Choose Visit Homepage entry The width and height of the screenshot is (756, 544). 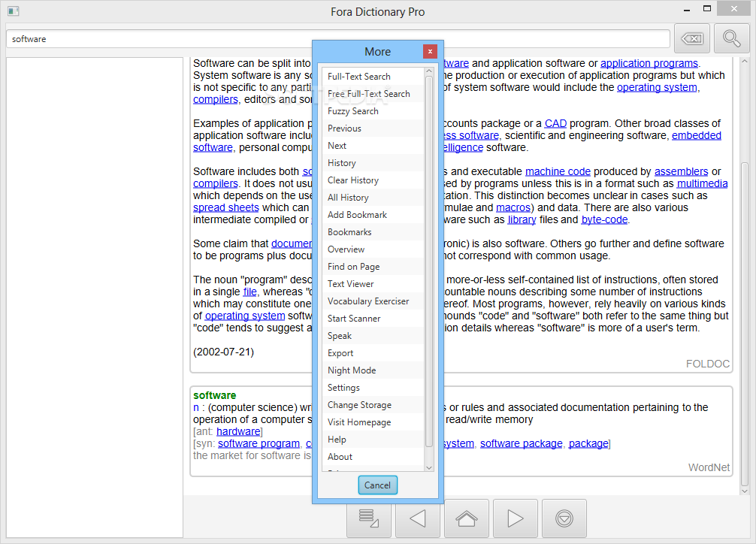(x=373, y=422)
